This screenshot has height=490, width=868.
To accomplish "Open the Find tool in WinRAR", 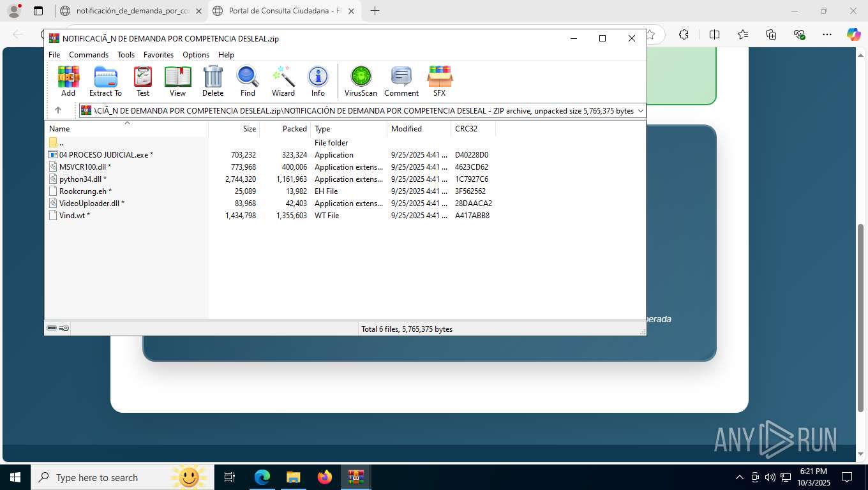I will [x=248, y=82].
